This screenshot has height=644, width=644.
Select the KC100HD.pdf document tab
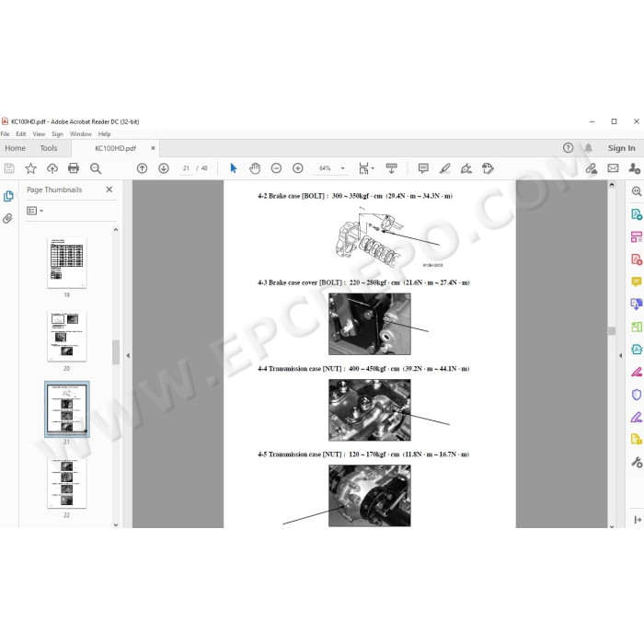coord(115,148)
